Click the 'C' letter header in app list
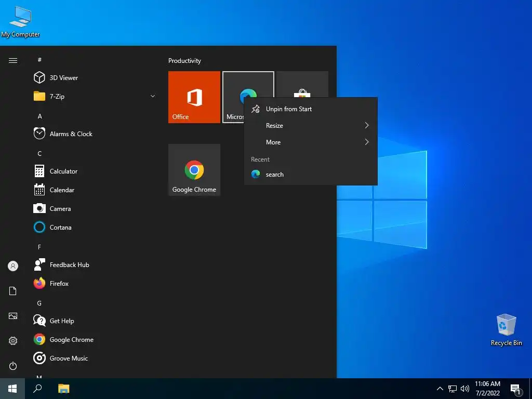Screen dimensions: 532x399 [39, 154]
